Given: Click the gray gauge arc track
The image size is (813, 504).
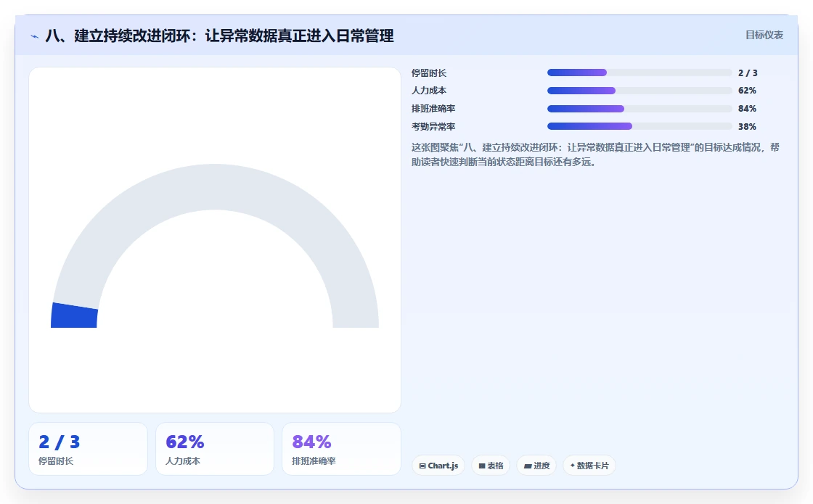Looking at the screenshot, I should click(215, 187).
